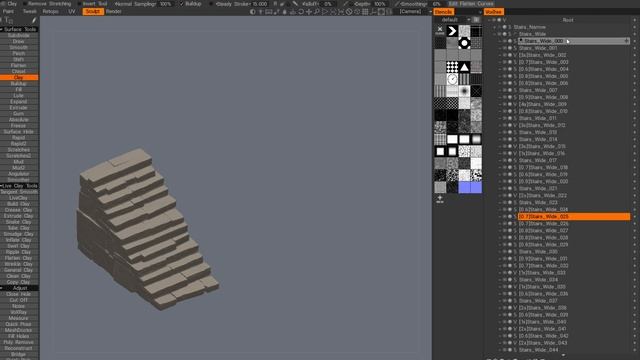Screen dimensions: 640x360
Task: Click the move cross icon in view toolbar
Action: point(309,12)
